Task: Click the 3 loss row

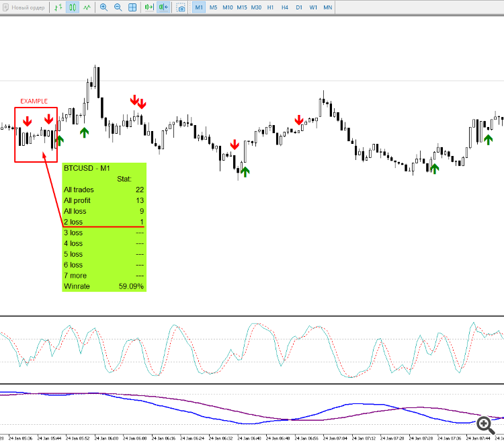Action: point(103,233)
